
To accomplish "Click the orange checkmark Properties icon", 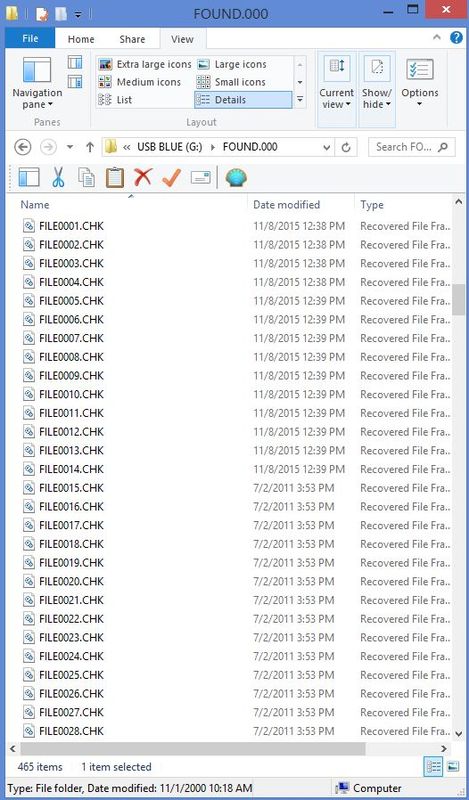I will coord(171,178).
